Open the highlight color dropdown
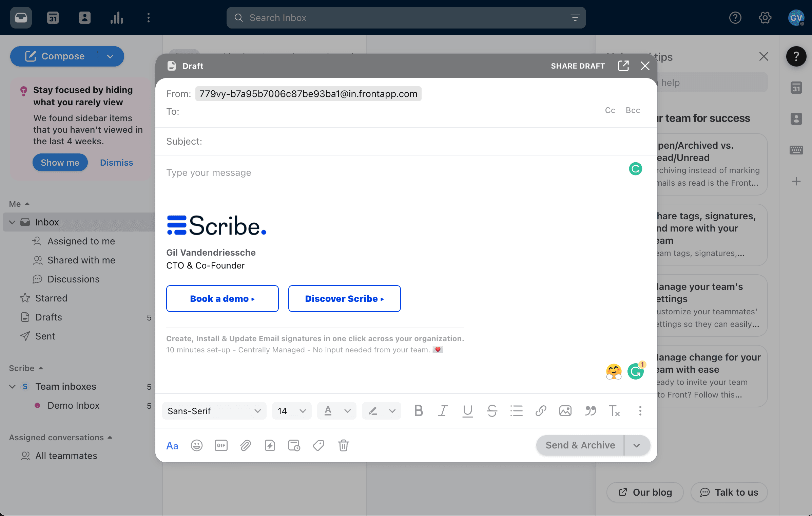 382,411
